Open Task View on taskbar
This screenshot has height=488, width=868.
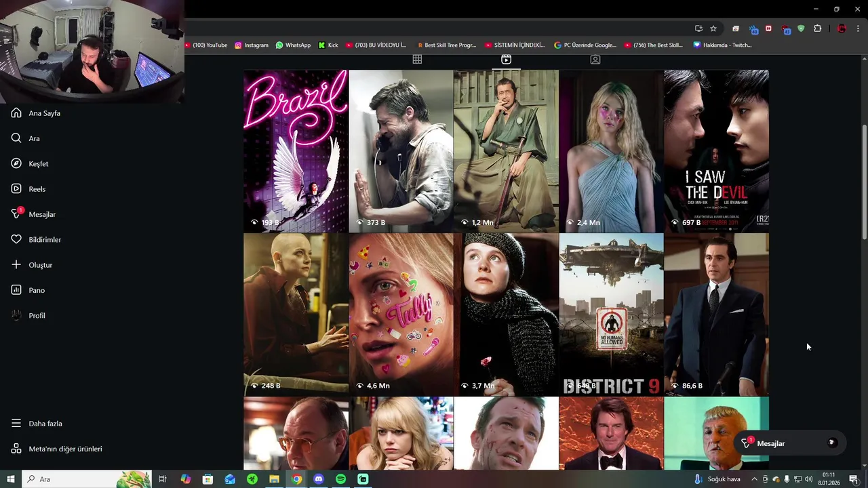pos(163,479)
